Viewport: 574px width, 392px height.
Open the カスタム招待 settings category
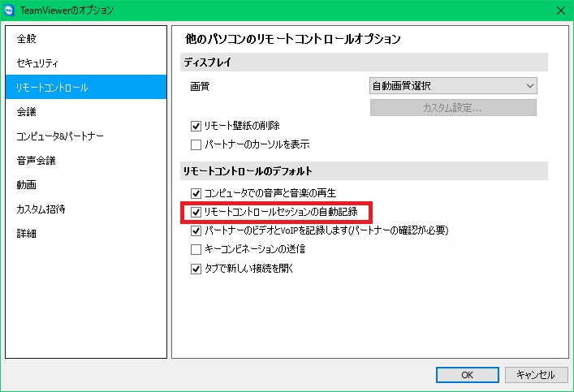pyautogui.click(x=86, y=209)
